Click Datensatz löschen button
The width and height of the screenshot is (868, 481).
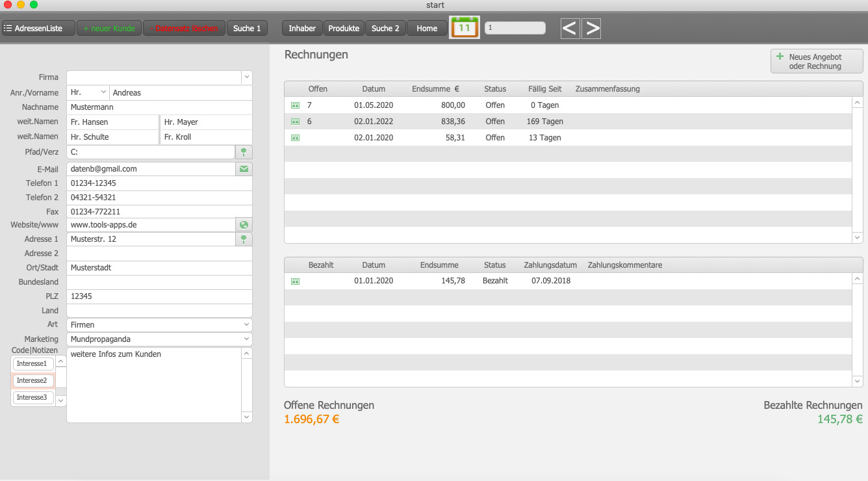pos(184,29)
